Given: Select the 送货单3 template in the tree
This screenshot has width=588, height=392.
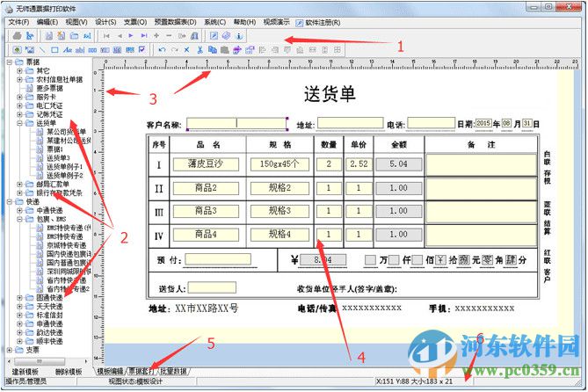Looking at the screenshot, I should [x=58, y=158].
